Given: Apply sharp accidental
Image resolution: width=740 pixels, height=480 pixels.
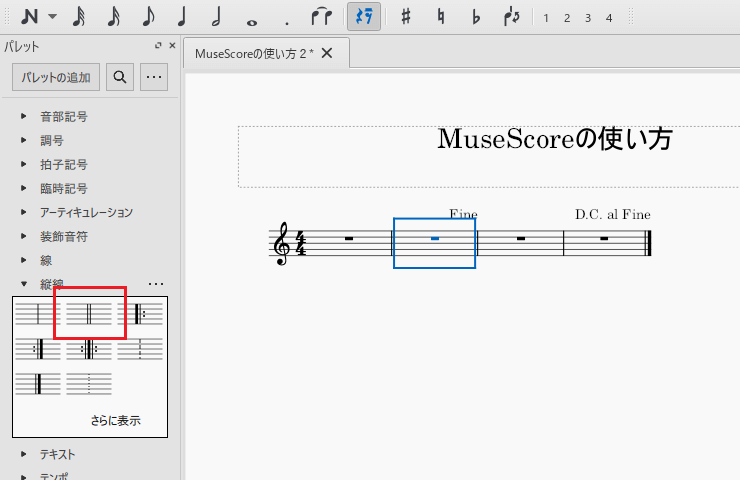Looking at the screenshot, I should [x=405, y=17].
